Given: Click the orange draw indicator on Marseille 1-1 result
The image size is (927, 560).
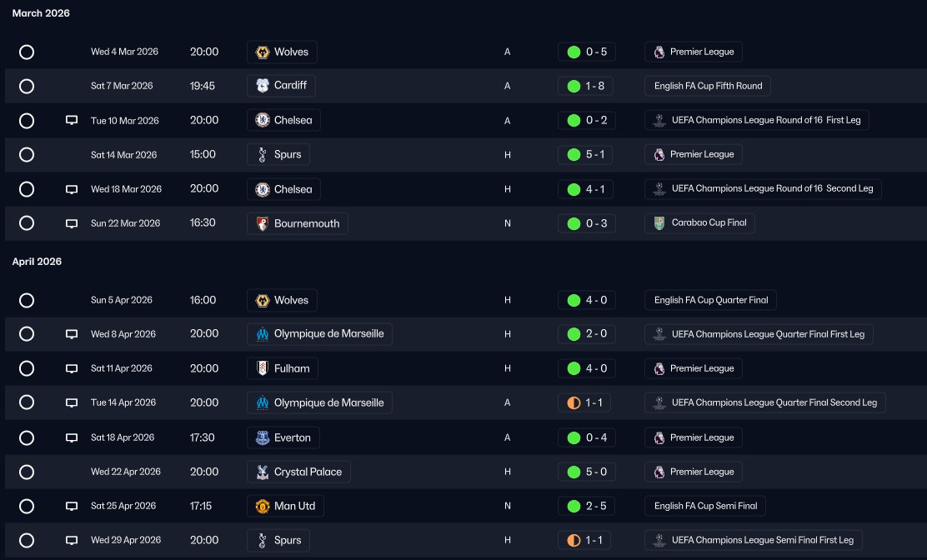Looking at the screenshot, I should 574,402.
